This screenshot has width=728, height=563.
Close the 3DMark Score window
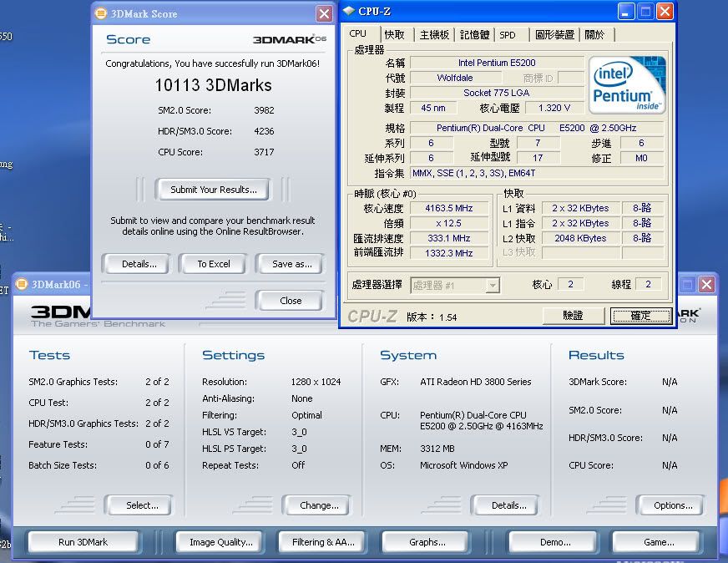pyautogui.click(x=324, y=14)
